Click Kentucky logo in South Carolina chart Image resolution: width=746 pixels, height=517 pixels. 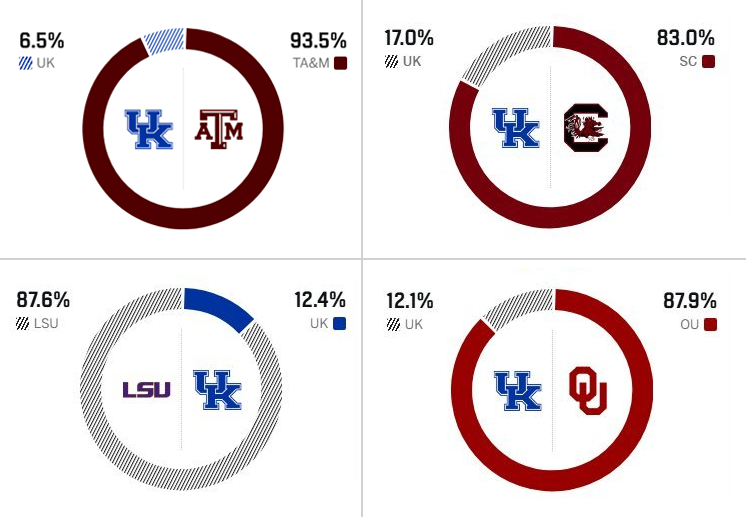(516, 128)
